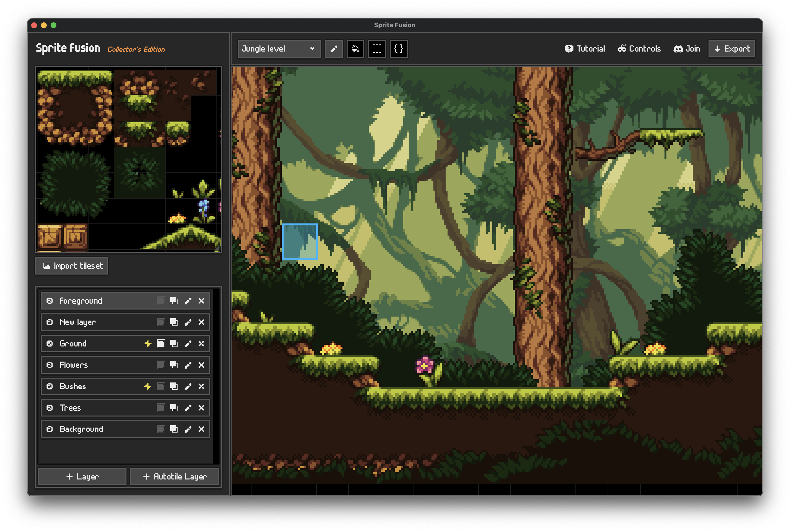Viewport: 790px width, 532px height.
Task: Hide the Ground layer
Action: (x=50, y=344)
